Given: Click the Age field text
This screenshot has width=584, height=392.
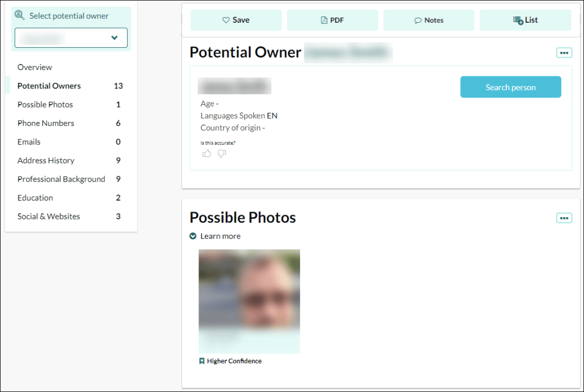Looking at the screenshot, I should click(209, 103).
